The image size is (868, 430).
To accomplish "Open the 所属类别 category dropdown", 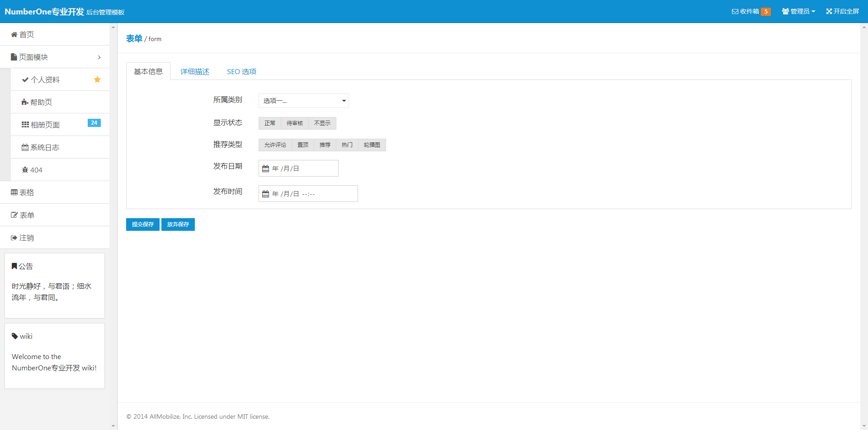I will pyautogui.click(x=303, y=101).
